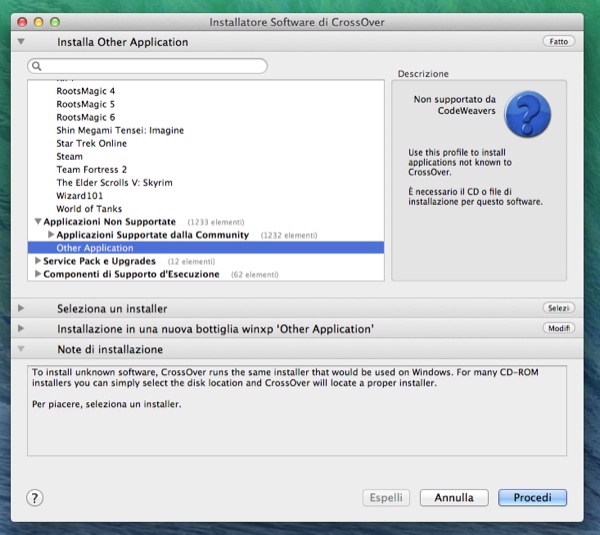
Task: Click the Service Pack e Upgrades label
Action: 99,261
